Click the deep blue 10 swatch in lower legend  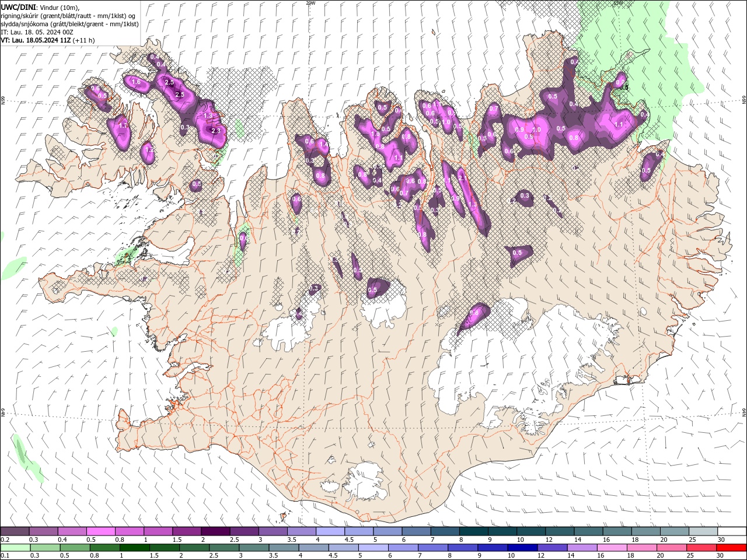click(522, 547)
